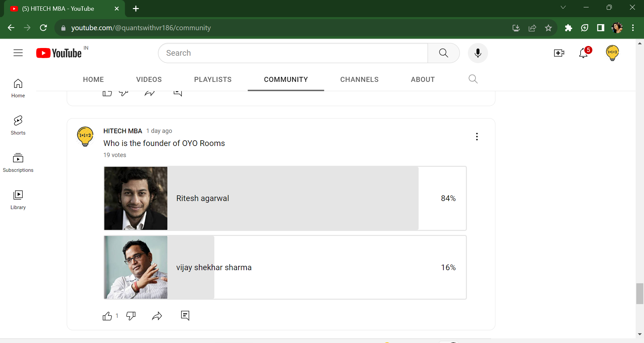This screenshot has height=343, width=644.
Task: Open Library in the sidebar
Action: 18,200
